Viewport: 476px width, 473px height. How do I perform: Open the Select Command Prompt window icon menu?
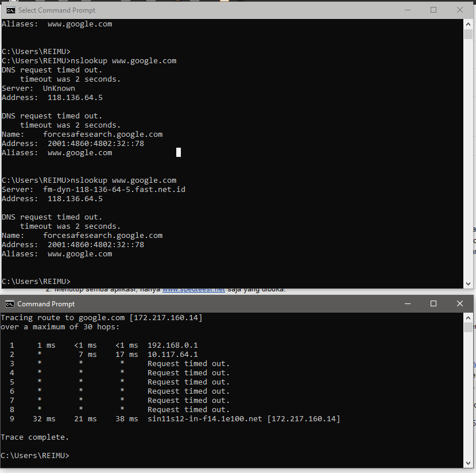click(10, 10)
